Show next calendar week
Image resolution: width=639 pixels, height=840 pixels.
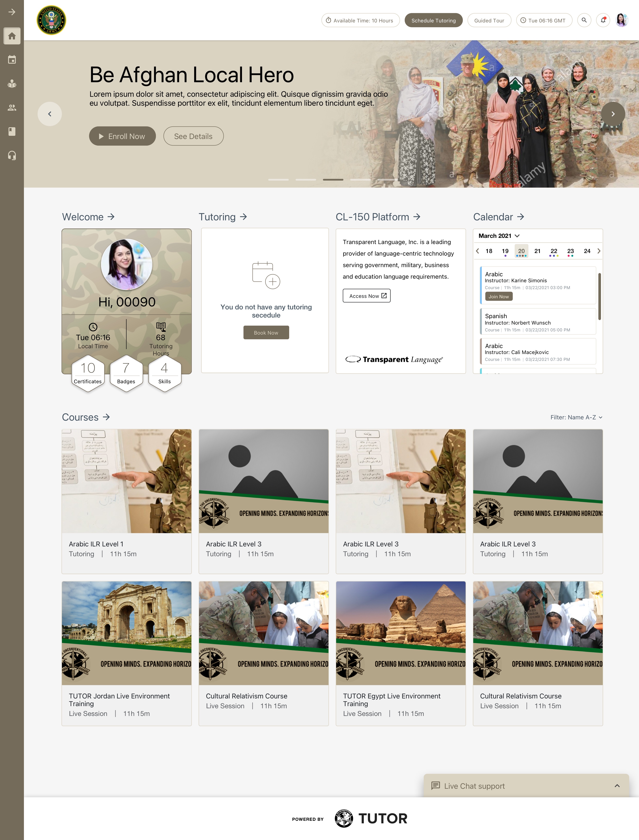(599, 251)
